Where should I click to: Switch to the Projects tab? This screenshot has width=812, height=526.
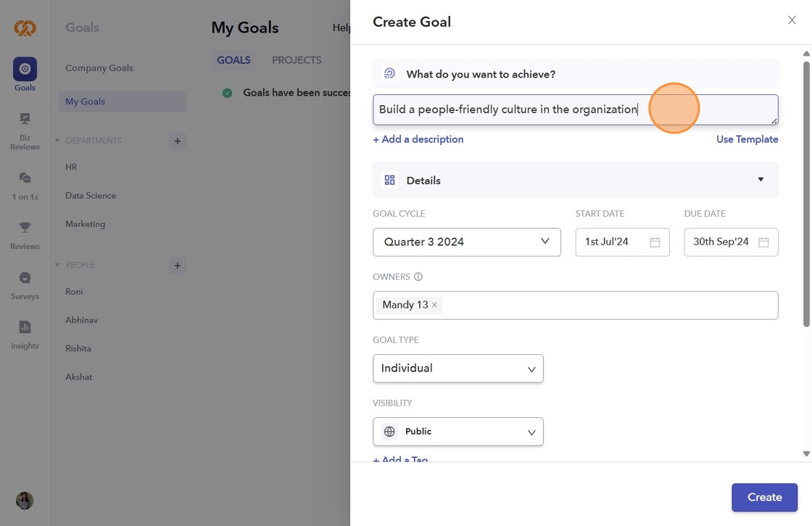click(x=297, y=60)
